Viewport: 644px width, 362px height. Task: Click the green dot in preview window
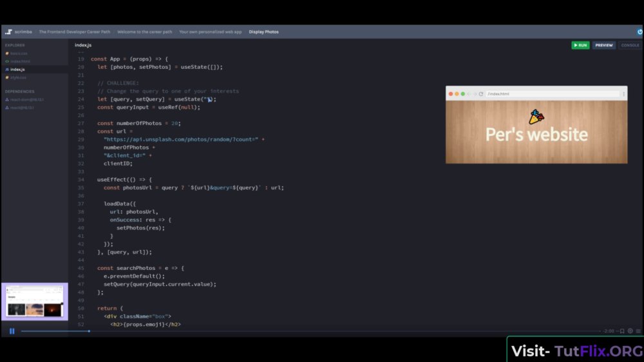click(463, 94)
